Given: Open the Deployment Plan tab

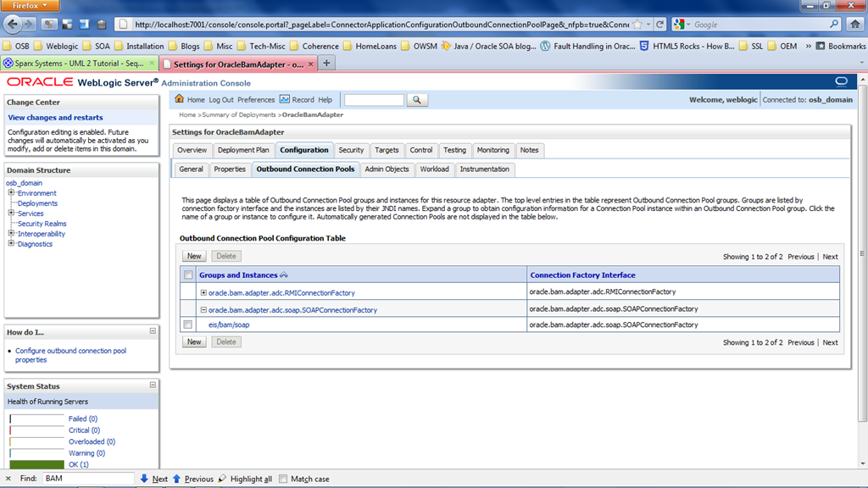Looking at the screenshot, I should point(243,150).
